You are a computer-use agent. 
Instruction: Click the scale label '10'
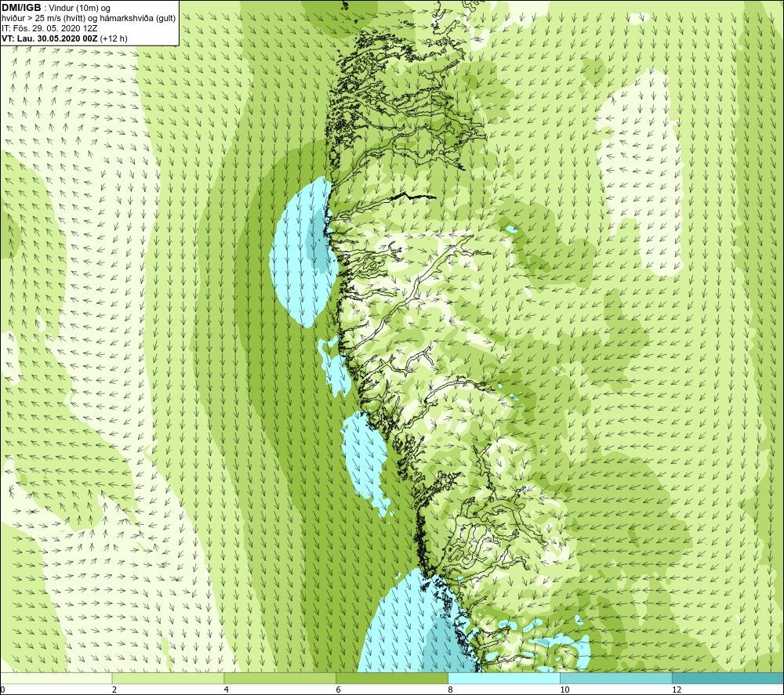click(x=564, y=690)
